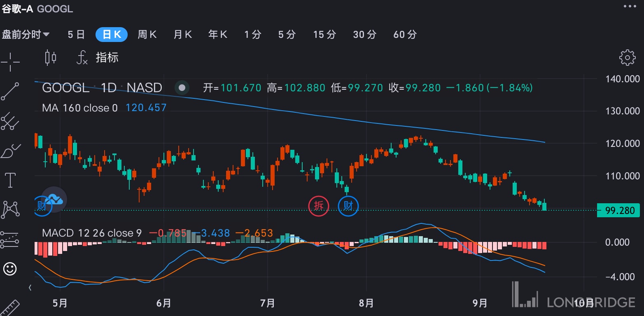Select the trend line drawing tool
The height and width of the screenshot is (316, 644).
coord(10,91)
